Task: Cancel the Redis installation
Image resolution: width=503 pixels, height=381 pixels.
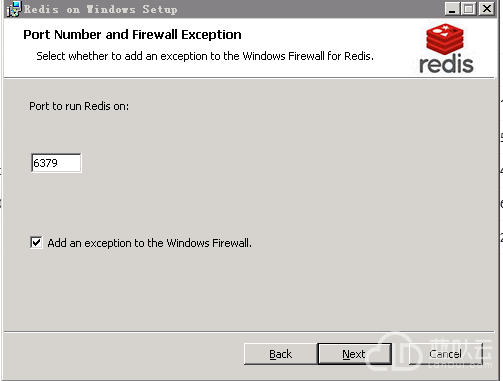Action: [x=445, y=354]
